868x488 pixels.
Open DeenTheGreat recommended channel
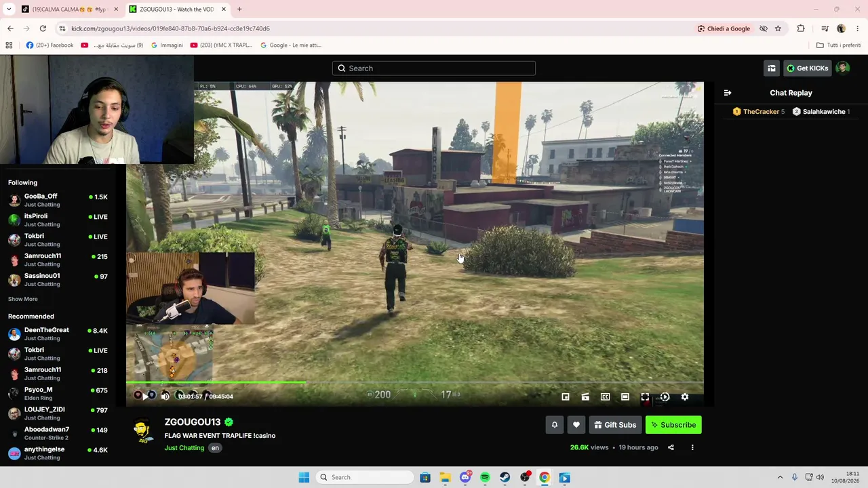tap(58, 333)
